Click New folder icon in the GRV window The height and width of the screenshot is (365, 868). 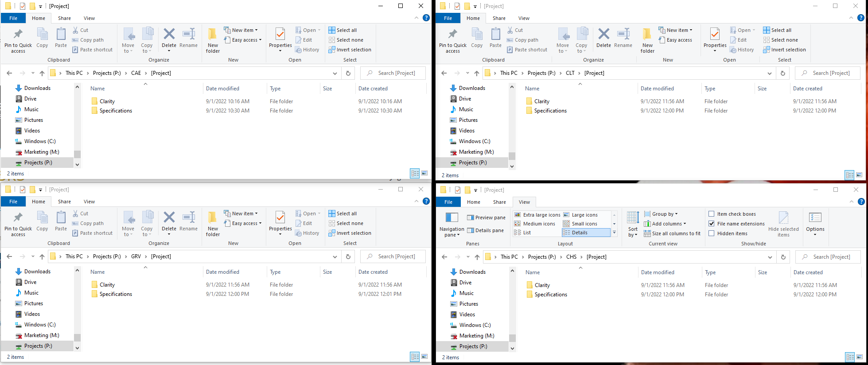point(213,220)
